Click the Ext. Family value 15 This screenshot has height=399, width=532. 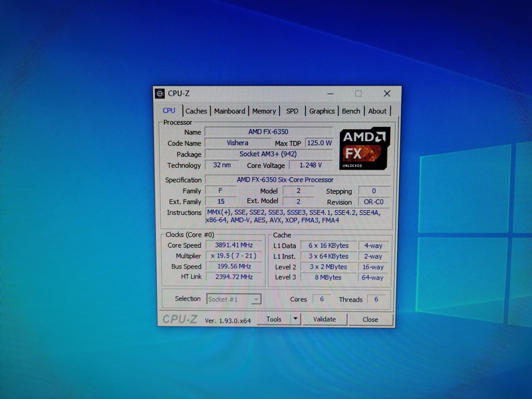coord(221,201)
